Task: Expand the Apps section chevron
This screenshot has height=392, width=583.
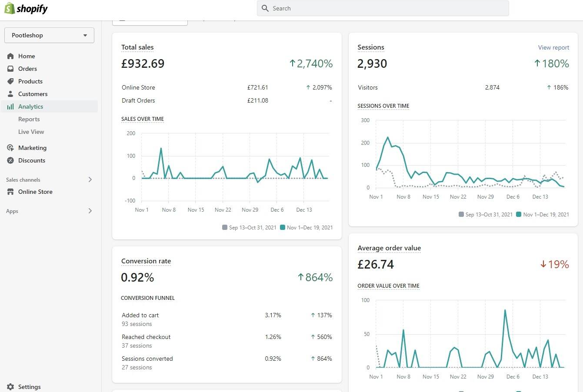Action: pos(90,211)
